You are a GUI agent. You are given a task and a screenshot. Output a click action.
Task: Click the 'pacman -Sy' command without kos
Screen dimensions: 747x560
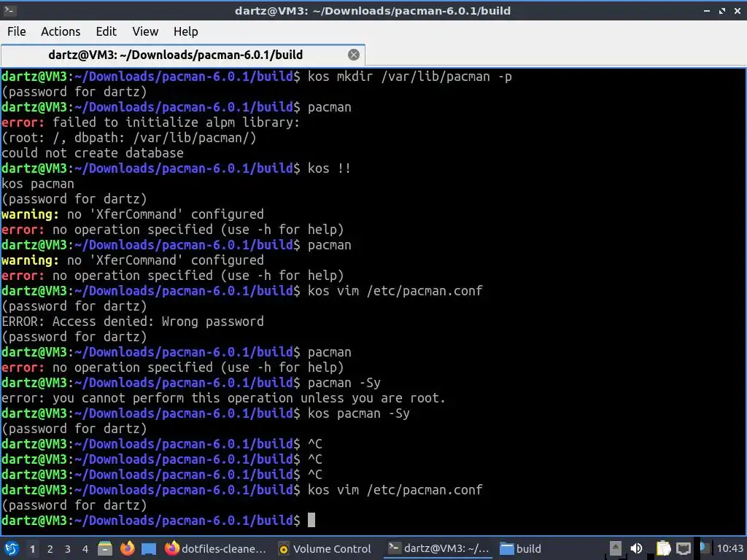[344, 383]
